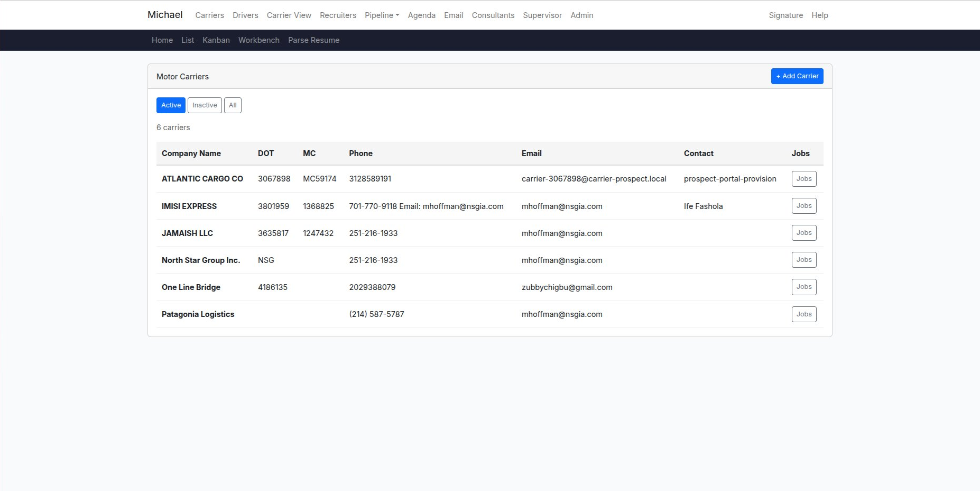980x491 pixels.
Task: Expand the Pipeline dropdown menu
Action: click(x=382, y=15)
